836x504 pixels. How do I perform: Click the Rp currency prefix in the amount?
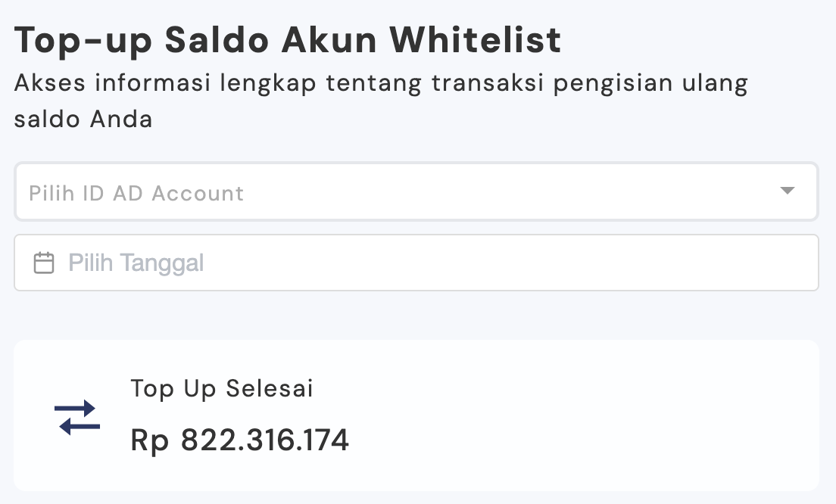tap(149, 440)
